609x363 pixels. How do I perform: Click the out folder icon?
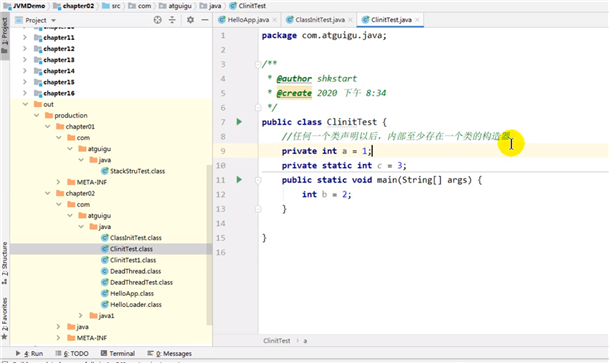tap(38, 104)
